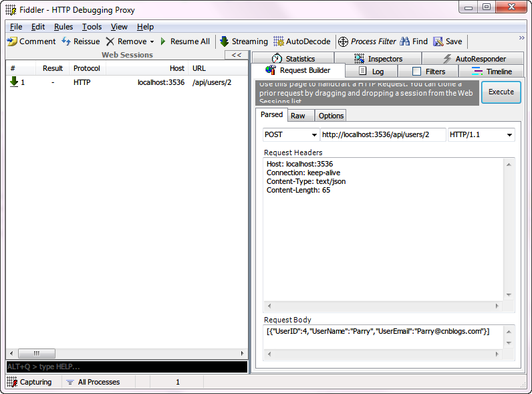Click the request URL input field

coord(383,135)
